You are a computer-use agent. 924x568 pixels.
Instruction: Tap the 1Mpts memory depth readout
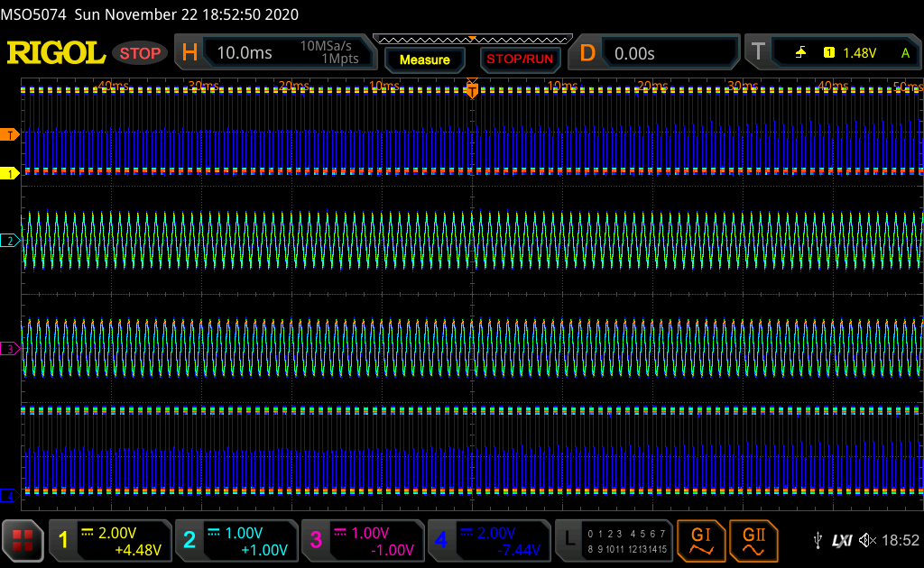(x=340, y=59)
